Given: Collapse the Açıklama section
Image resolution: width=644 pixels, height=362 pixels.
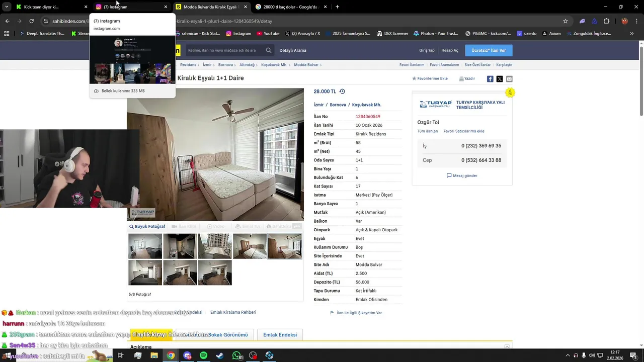Looking at the screenshot, I should [507, 347].
